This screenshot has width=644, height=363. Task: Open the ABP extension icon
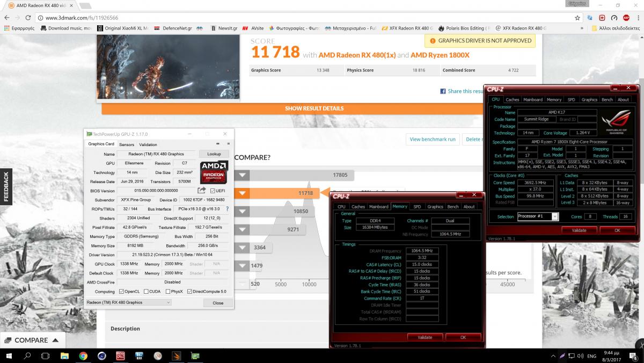coord(626,17)
